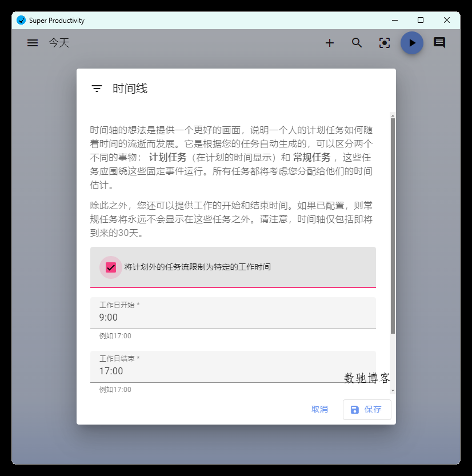Click the filter icon beside 时间线
472x476 pixels.
pos(97,89)
